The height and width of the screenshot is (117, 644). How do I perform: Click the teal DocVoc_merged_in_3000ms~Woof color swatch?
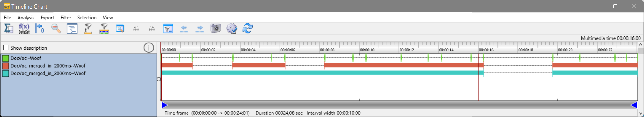5,74
